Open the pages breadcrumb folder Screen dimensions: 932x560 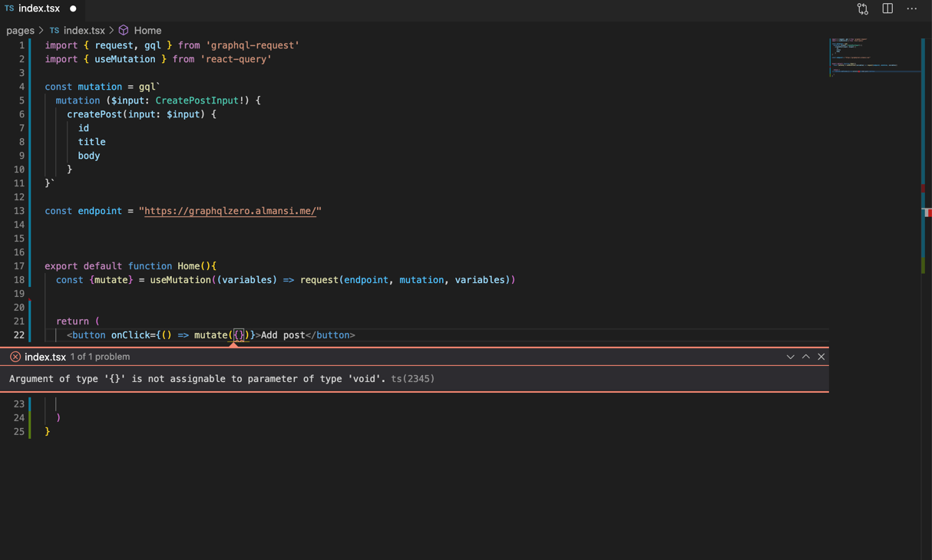(20, 31)
